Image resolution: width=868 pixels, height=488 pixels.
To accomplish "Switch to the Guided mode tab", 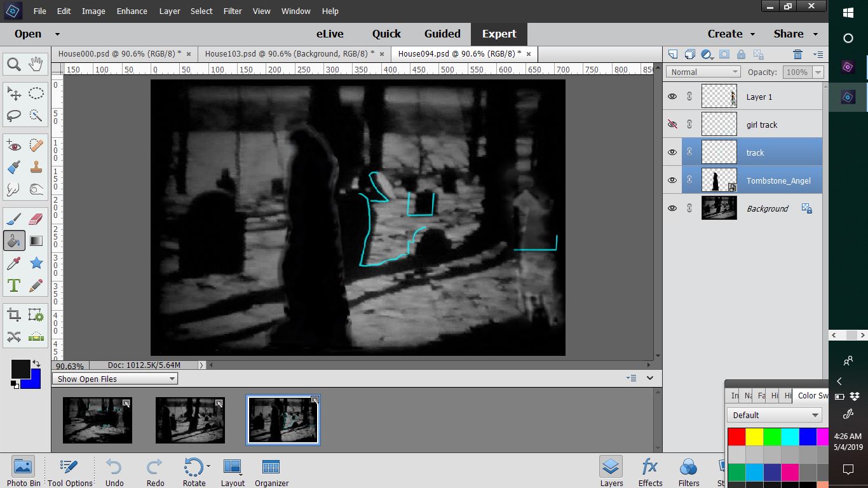I will pos(442,34).
